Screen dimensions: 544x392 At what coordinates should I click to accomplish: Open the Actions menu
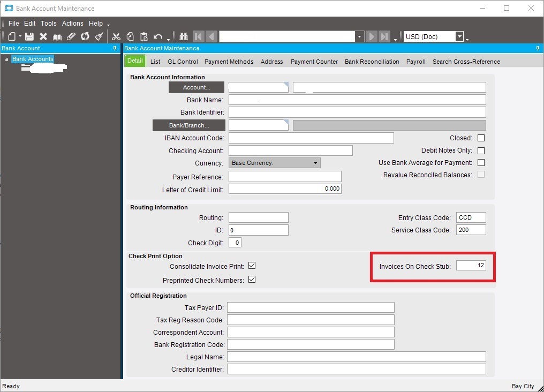coord(72,24)
